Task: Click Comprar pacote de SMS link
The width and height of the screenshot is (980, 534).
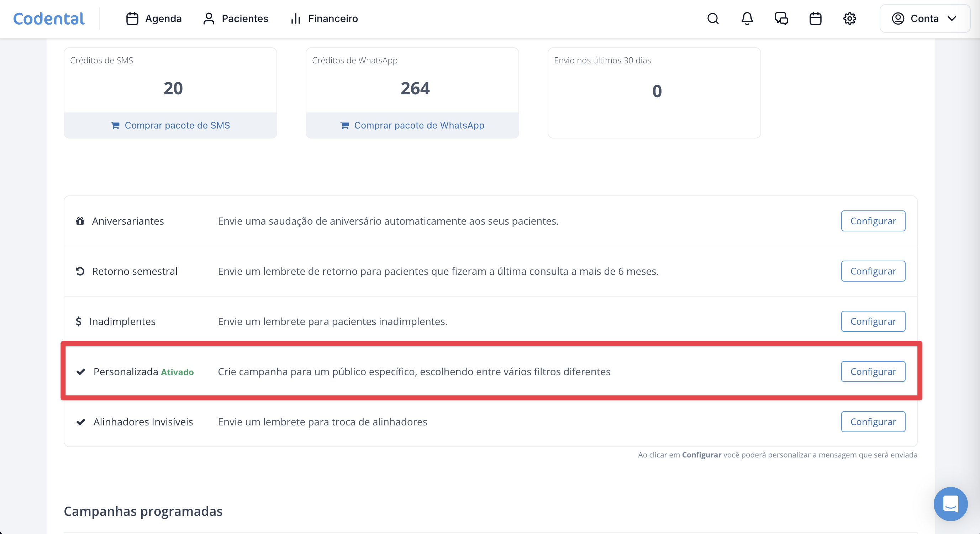Action: [170, 125]
